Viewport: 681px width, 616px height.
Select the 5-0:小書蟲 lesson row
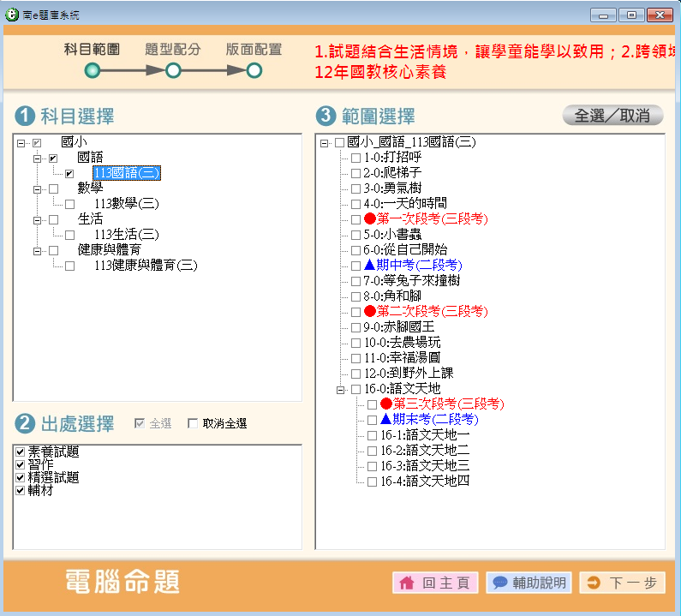[392, 234]
